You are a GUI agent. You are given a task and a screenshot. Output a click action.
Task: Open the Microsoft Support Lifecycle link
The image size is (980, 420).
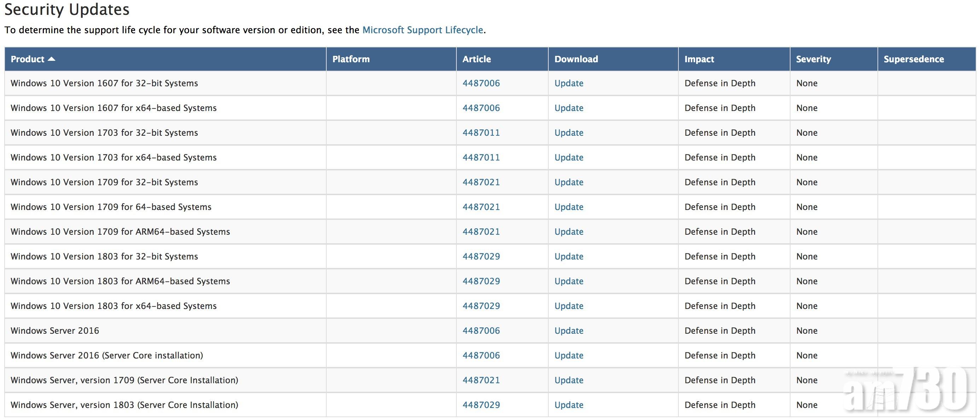(422, 30)
